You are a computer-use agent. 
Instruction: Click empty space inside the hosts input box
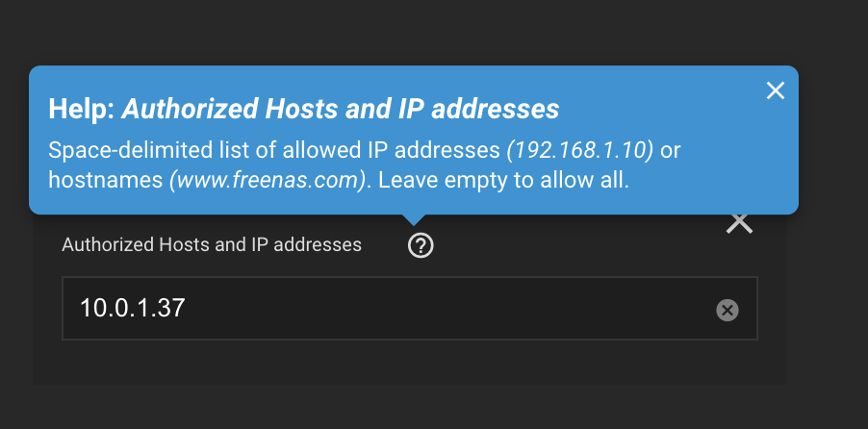443,309
